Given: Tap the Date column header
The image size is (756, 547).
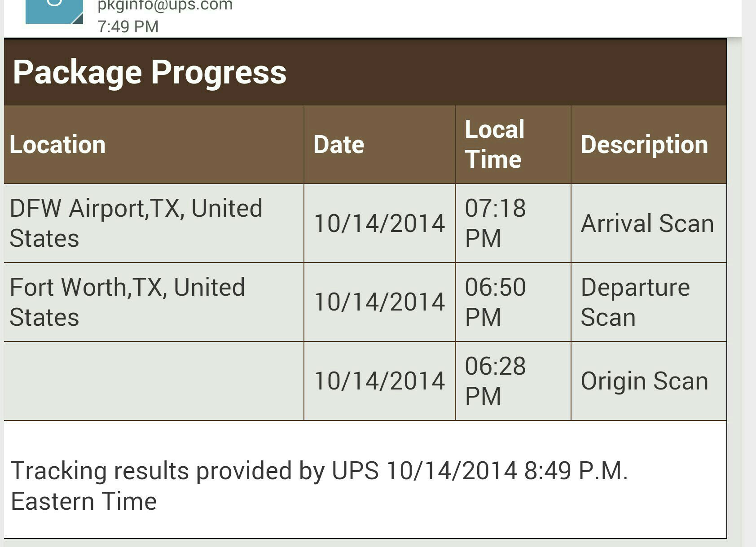Looking at the screenshot, I should pos(338,145).
